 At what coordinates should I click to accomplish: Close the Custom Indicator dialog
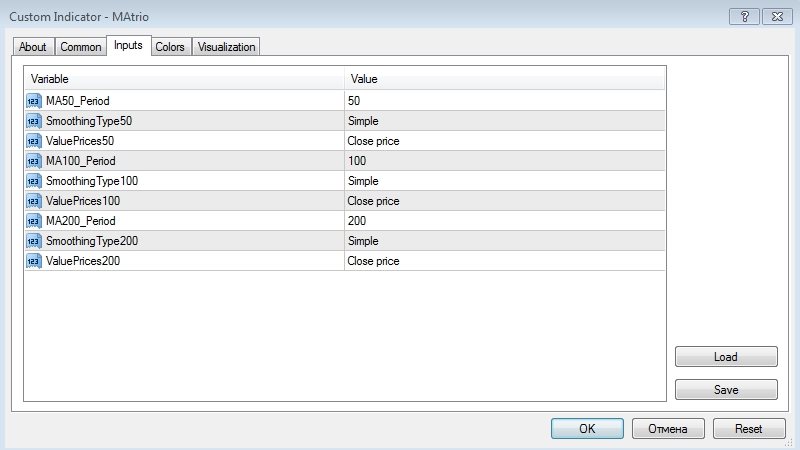pos(777,16)
